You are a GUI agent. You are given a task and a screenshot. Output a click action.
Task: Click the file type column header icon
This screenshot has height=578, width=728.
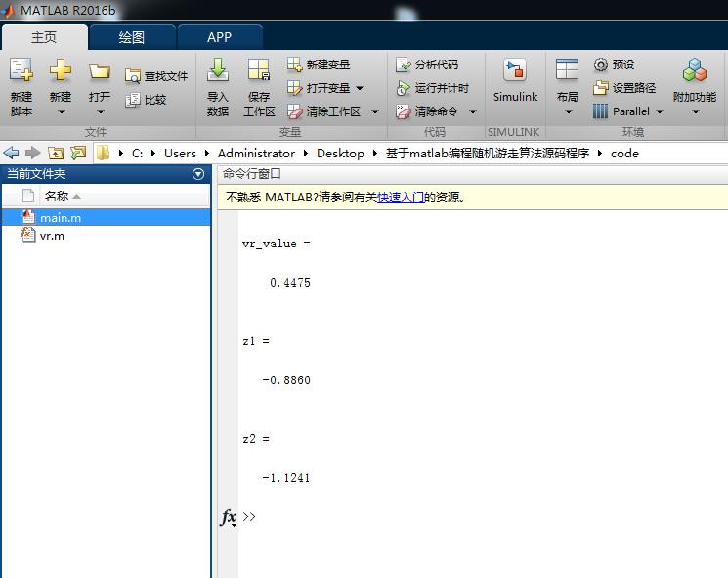[x=28, y=196]
